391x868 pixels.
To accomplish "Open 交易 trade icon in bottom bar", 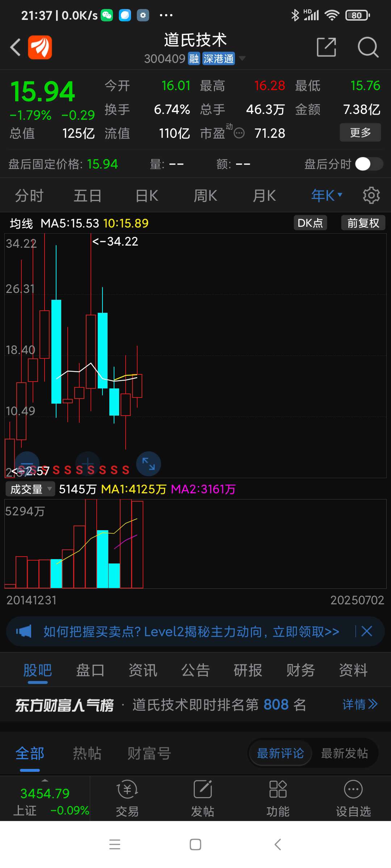I will (127, 798).
